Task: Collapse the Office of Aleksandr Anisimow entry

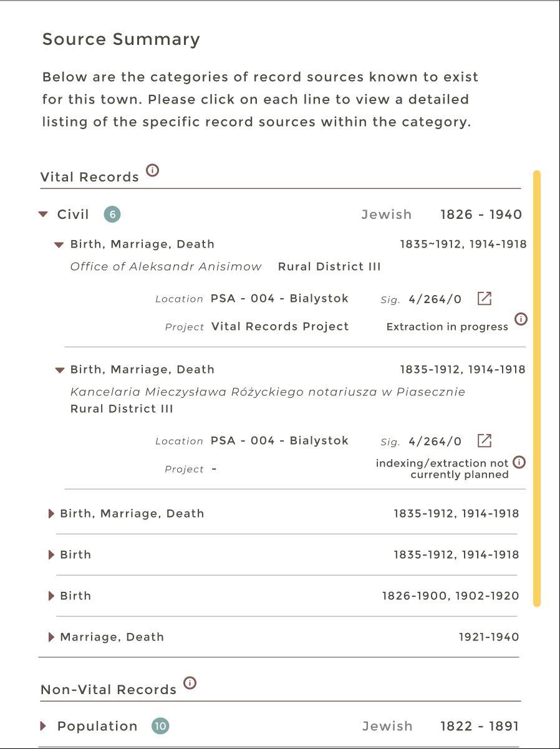Action: 59,245
